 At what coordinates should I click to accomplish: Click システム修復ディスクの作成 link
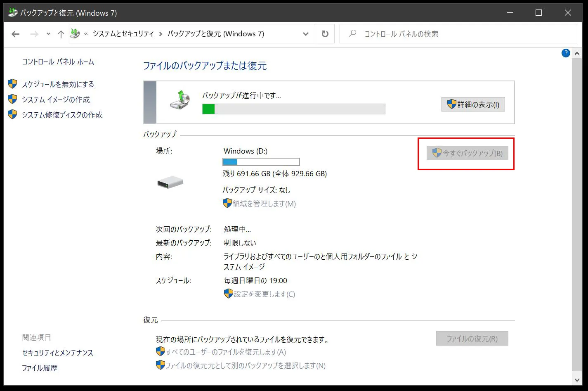[62, 115]
